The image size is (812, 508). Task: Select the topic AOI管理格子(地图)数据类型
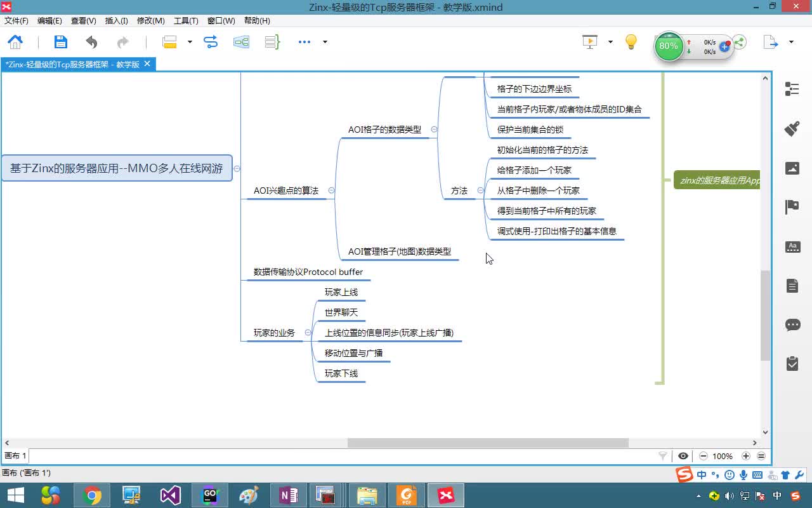[x=400, y=251]
